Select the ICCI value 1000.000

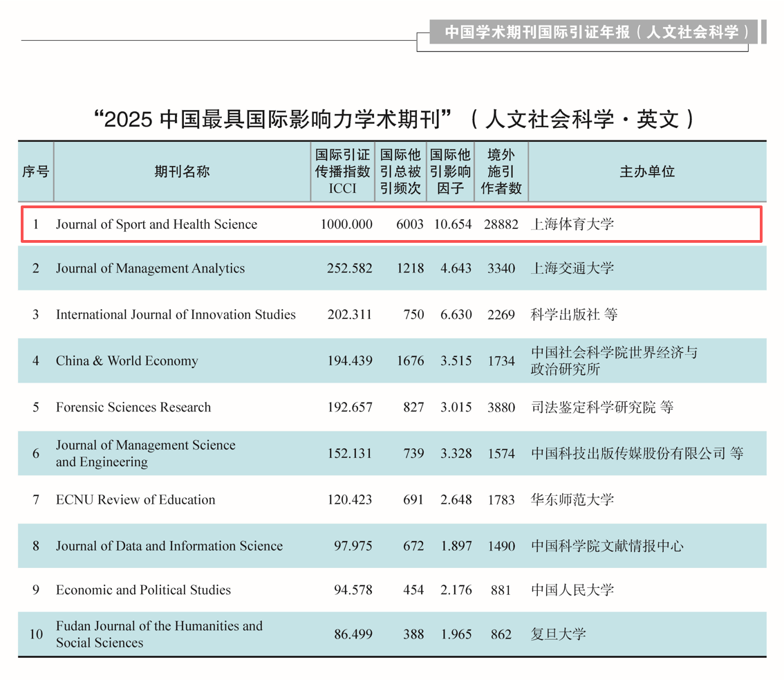point(346,224)
